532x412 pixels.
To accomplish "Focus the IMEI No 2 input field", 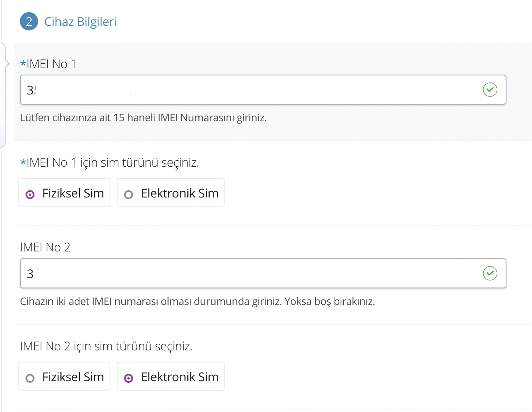I will coord(251,273).
